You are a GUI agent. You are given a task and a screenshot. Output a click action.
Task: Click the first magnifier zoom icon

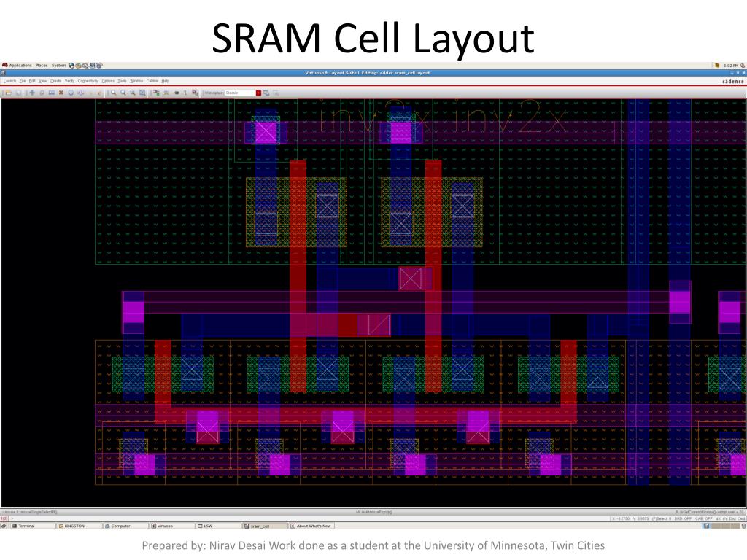[113, 93]
